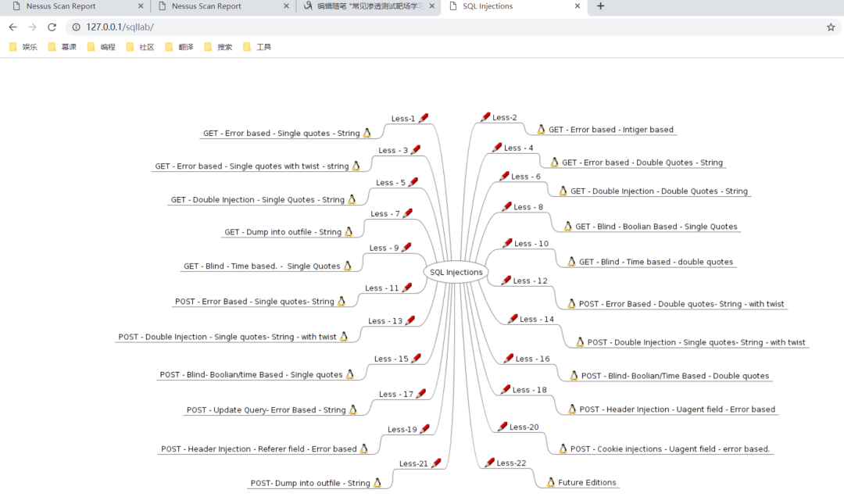Click the red pen icon beside Less - 16
844x504 pixels.
tap(509, 358)
